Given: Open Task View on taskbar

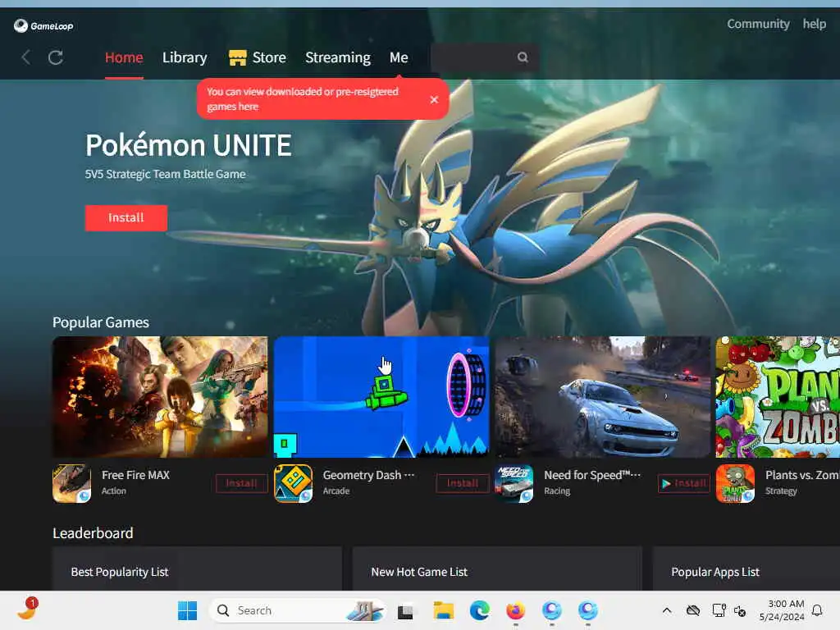Looking at the screenshot, I should [405, 610].
